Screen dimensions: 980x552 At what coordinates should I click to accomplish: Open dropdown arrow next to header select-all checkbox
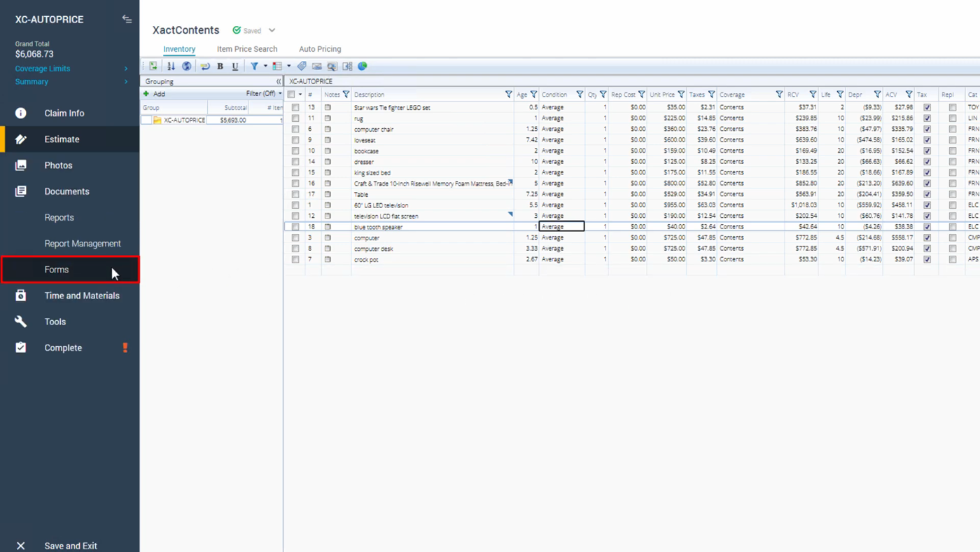(300, 95)
